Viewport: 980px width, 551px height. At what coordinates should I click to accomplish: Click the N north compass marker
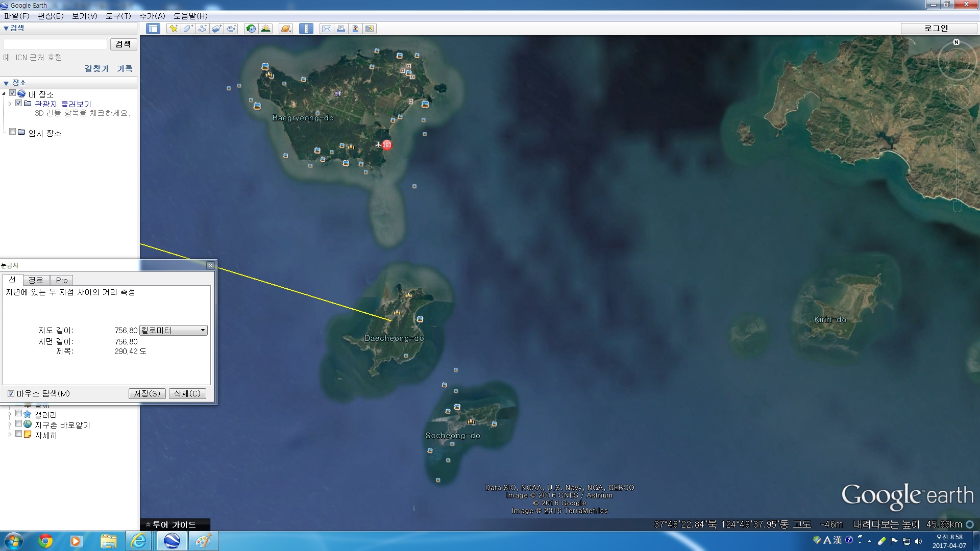[x=956, y=42]
